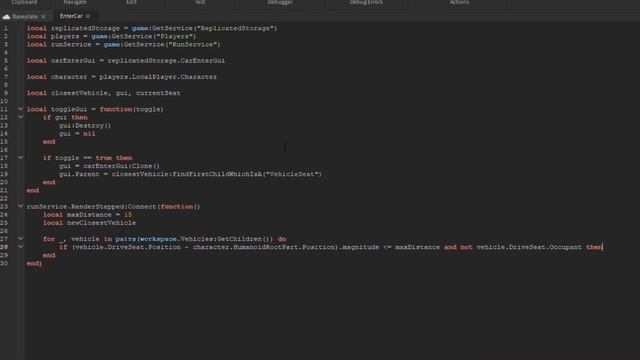Click the cloud icon on Baseplate tab
640x360 pixels.
[x=6, y=17]
